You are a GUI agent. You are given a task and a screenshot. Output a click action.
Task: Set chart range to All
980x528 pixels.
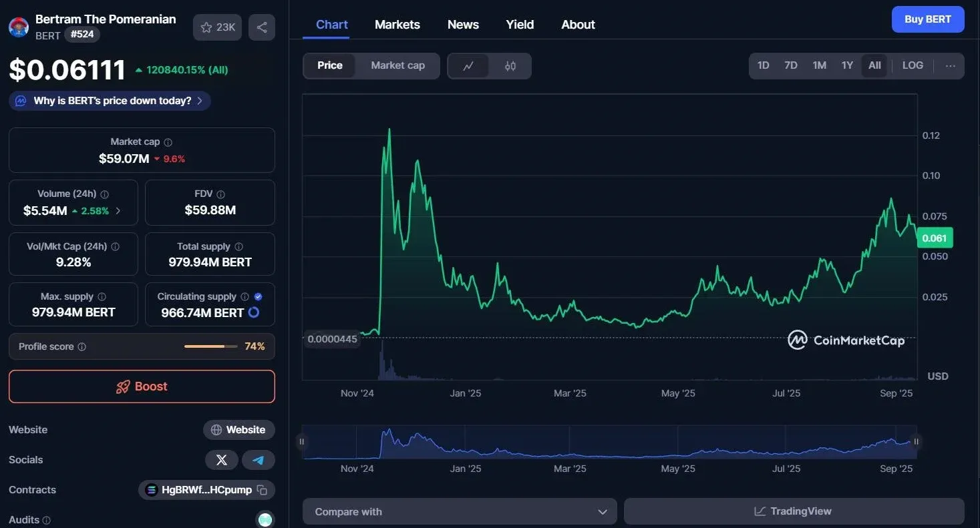pyautogui.click(x=874, y=65)
